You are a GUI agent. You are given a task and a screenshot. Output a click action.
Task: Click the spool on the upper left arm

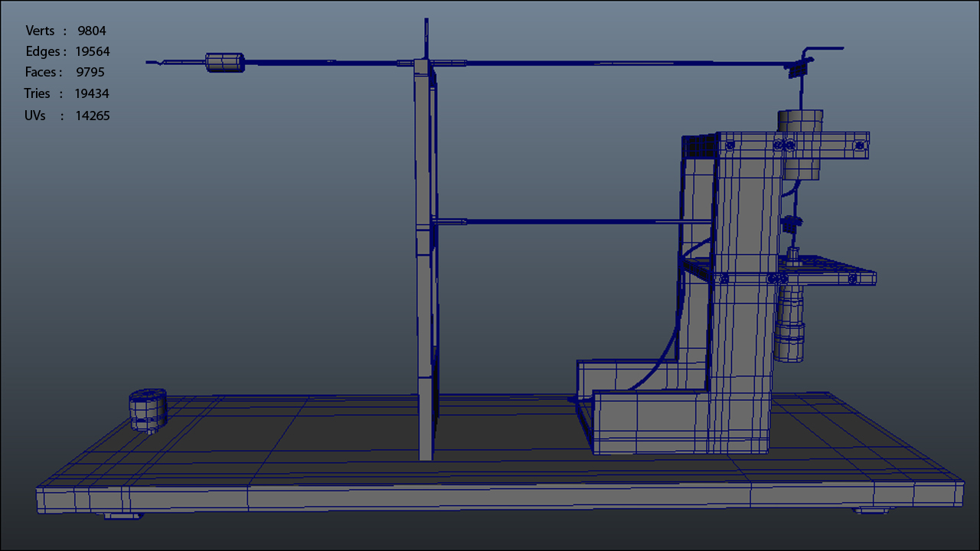point(224,62)
